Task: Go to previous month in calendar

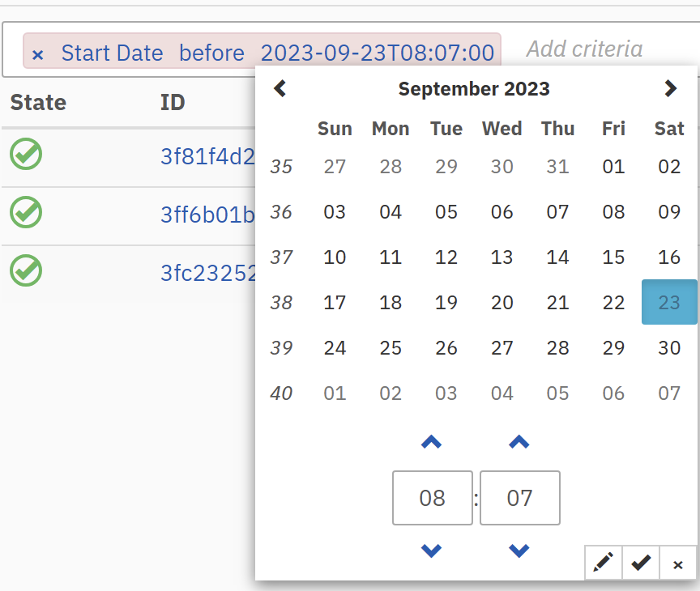Action: (x=280, y=88)
